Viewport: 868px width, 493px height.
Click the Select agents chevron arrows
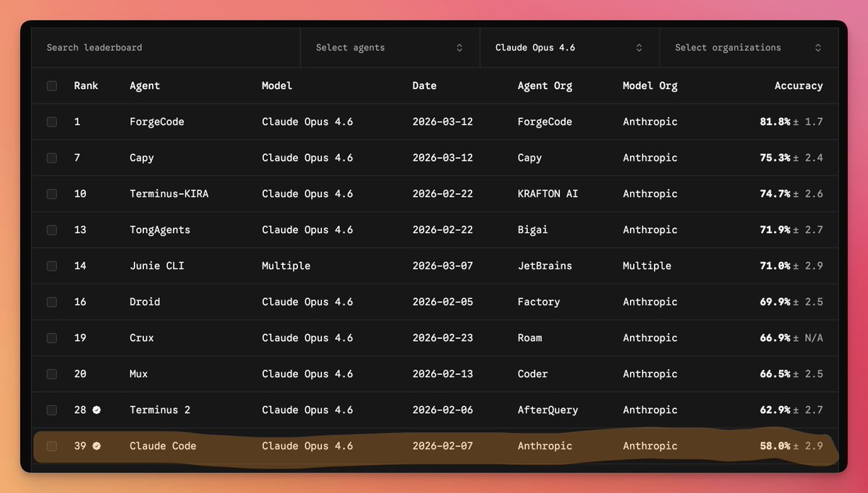pos(459,48)
